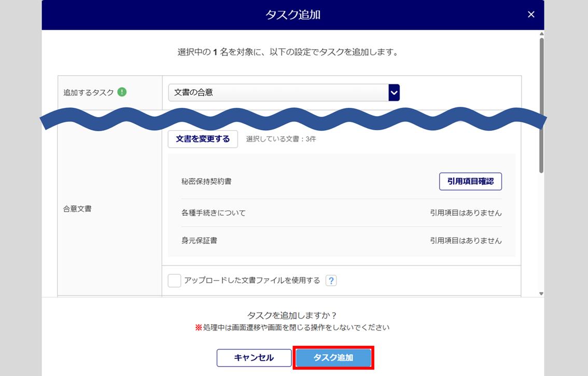Click the タスク追加 dialog title bar
The height and width of the screenshot is (376, 588).
tap(292, 15)
